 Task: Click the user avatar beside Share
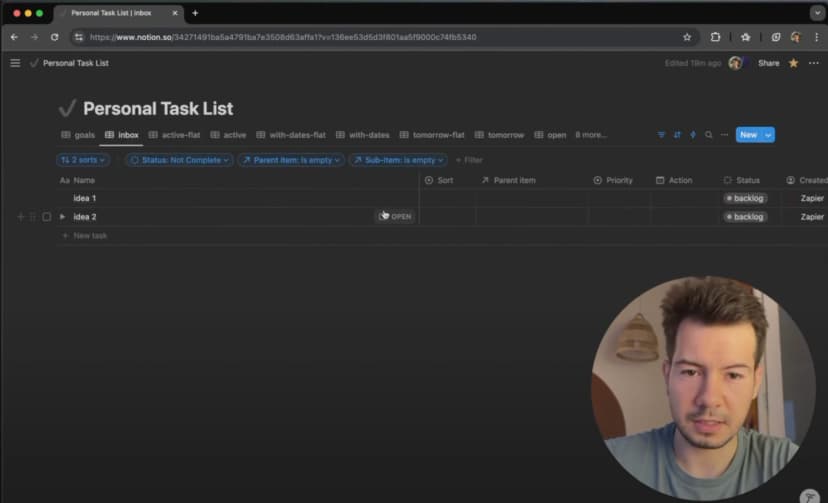(x=735, y=63)
